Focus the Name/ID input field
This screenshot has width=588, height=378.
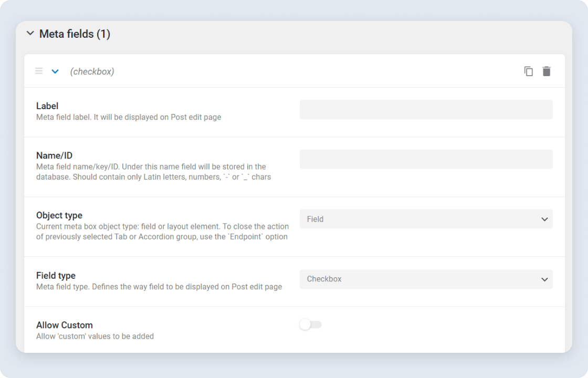pos(426,159)
